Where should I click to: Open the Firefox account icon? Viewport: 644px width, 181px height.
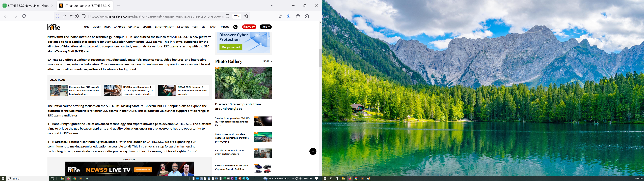(298, 16)
